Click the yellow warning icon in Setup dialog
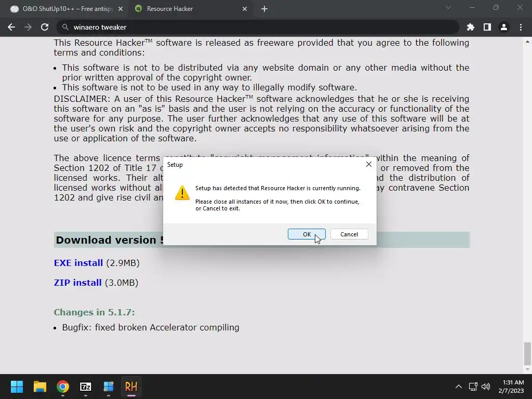532x399 pixels. tap(182, 193)
